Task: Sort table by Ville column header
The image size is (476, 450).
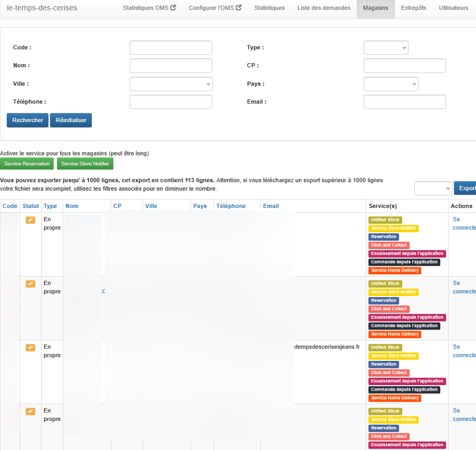Action: [x=151, y=206]
